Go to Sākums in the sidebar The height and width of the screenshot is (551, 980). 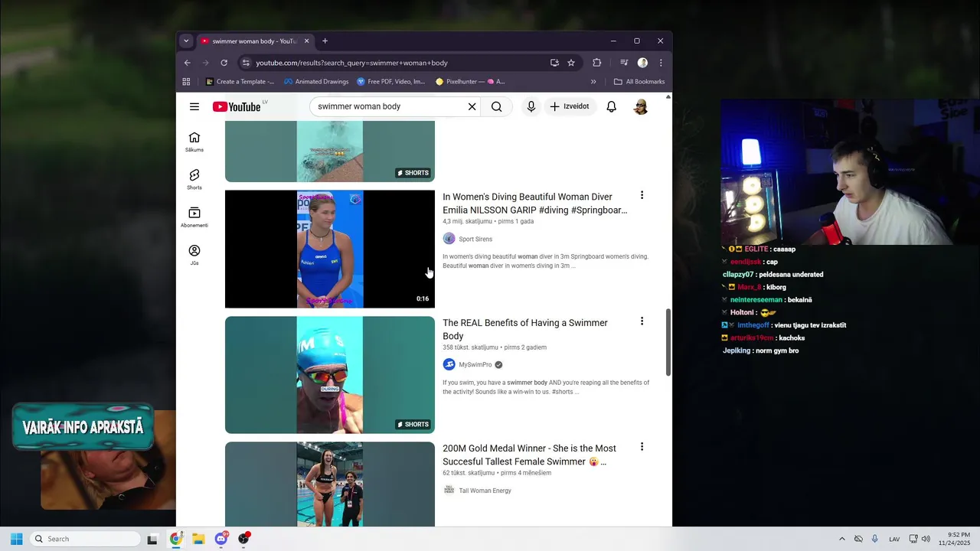194,142
